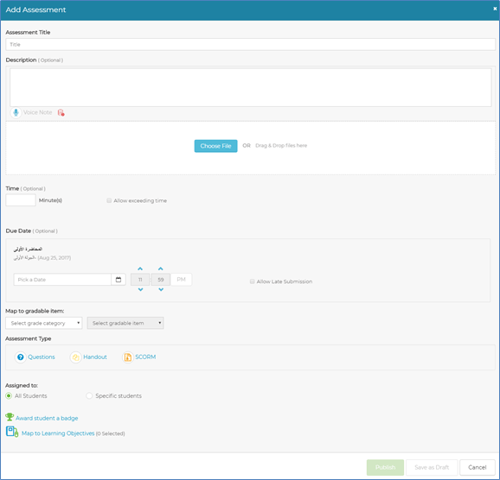The height and width of the screenshot is (480, 500).
Task: Click the red record icon beside Voice Note
Action: 61,113
